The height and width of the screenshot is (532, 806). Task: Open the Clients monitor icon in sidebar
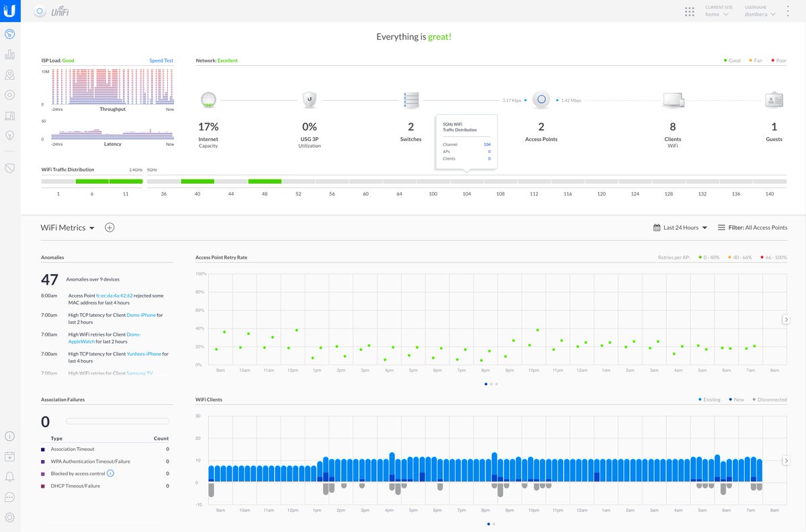(x=9, y=116)
